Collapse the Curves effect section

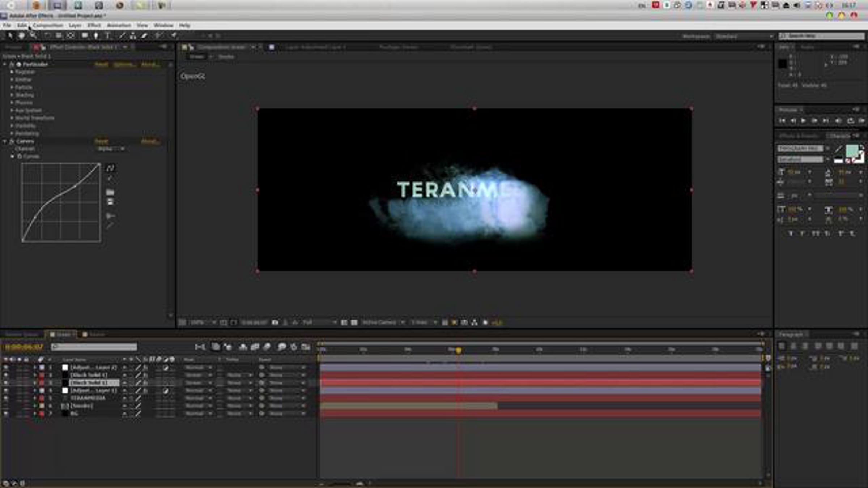pyautogui.click(x=5, y=141)
